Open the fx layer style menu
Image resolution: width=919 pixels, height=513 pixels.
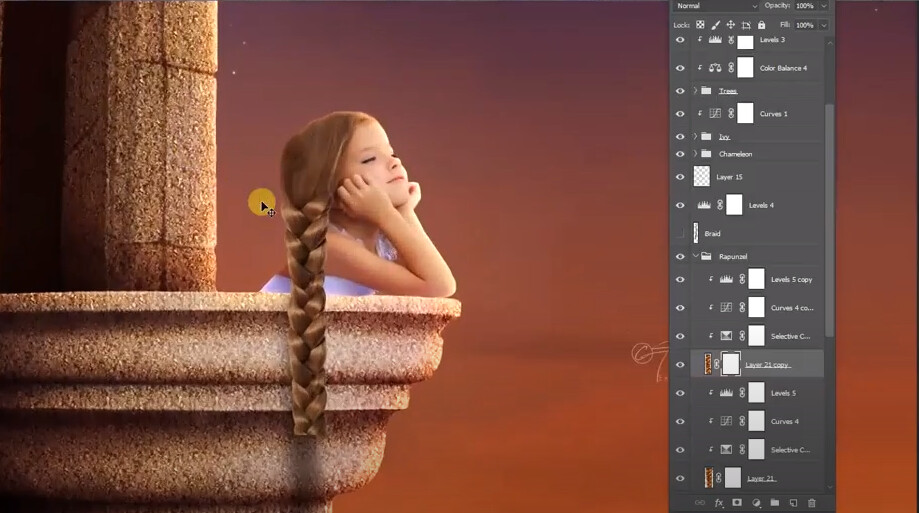click(719, 502)
